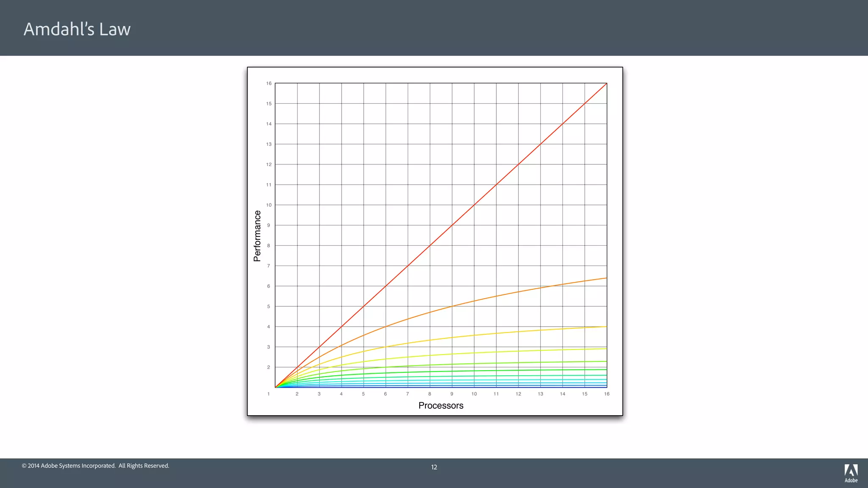868x488 pixels.
Task: Click the value 8 on Processors axis
Action: [x=429, y=394]
